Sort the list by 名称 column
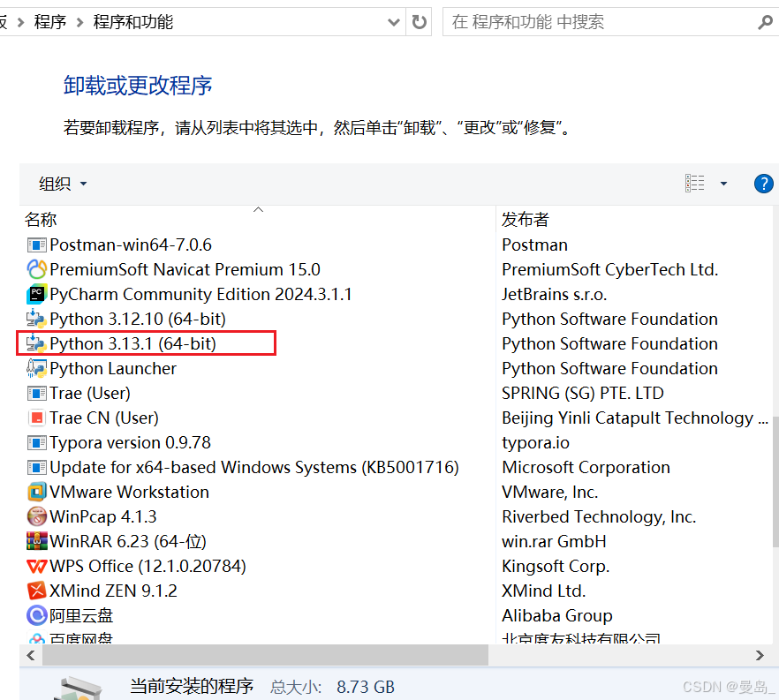779x700 pixels. click(41, 220)
